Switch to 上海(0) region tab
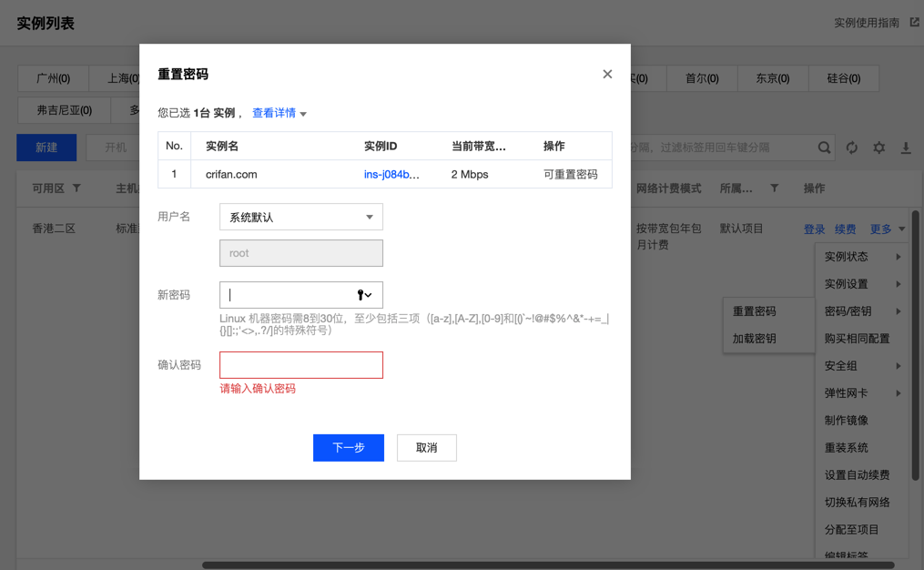 click(x=123, y=78)
